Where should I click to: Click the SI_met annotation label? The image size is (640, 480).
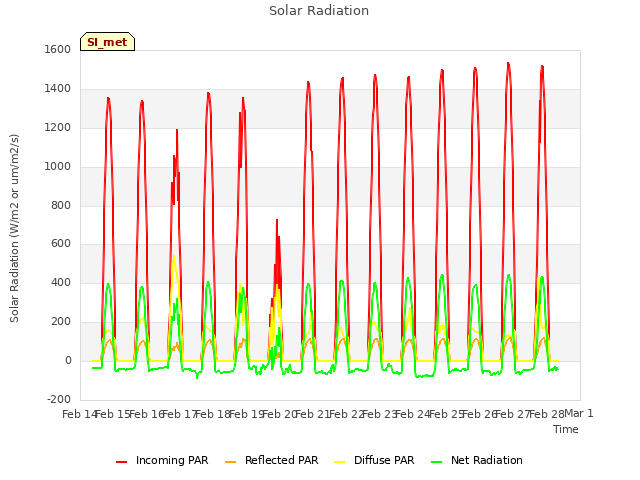[107, 42]
